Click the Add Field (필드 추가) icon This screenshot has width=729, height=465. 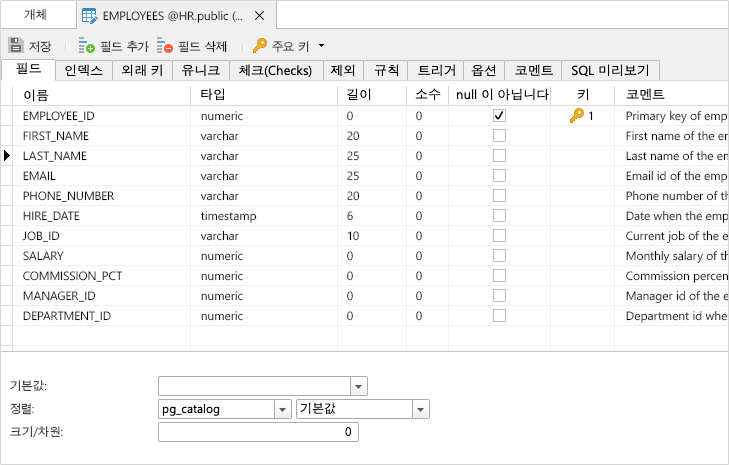[87, 46]
